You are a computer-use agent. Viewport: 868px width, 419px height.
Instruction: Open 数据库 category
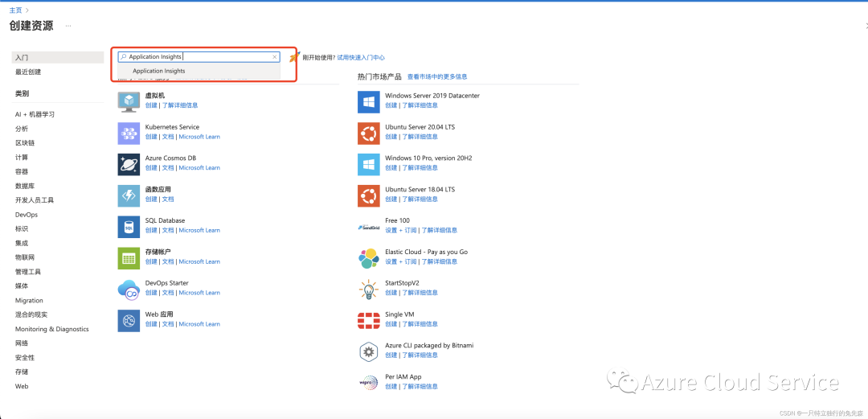click(25, 187)
